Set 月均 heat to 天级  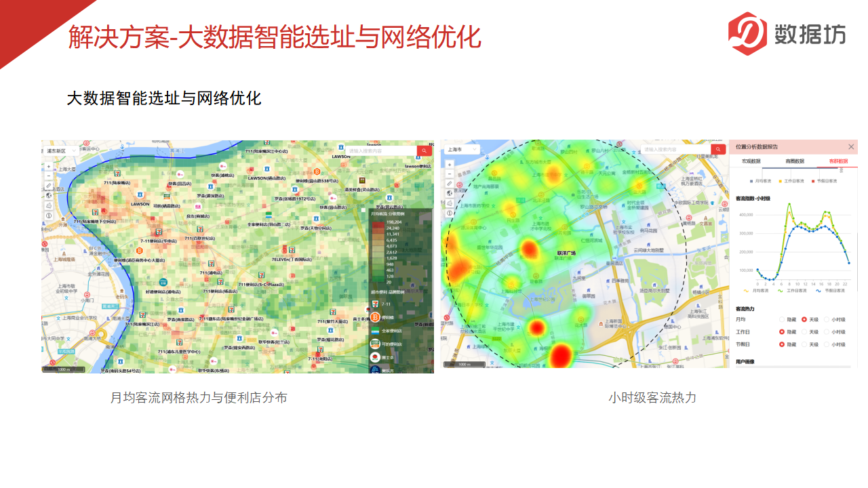804,319
